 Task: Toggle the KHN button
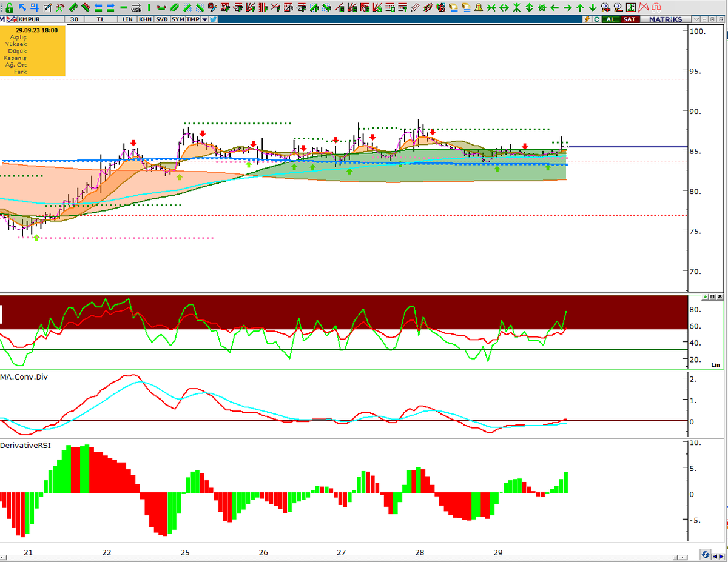tap(145, 19)
